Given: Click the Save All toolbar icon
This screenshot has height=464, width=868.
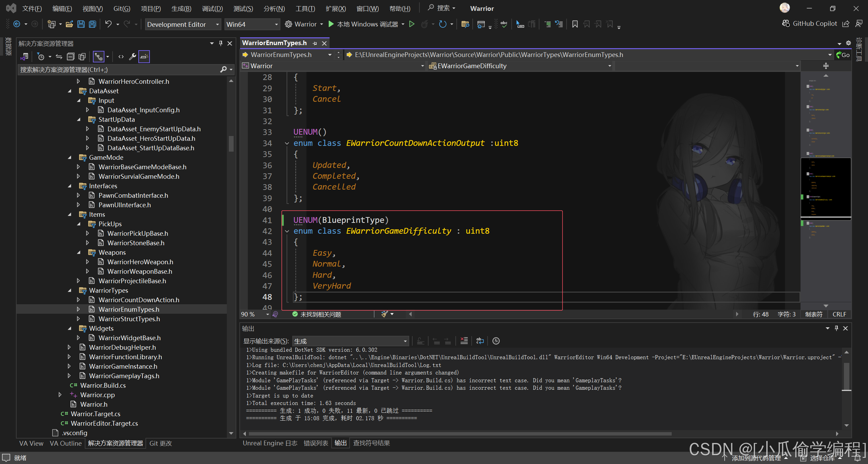Looking at the screenshot, I should click(92, 24).
